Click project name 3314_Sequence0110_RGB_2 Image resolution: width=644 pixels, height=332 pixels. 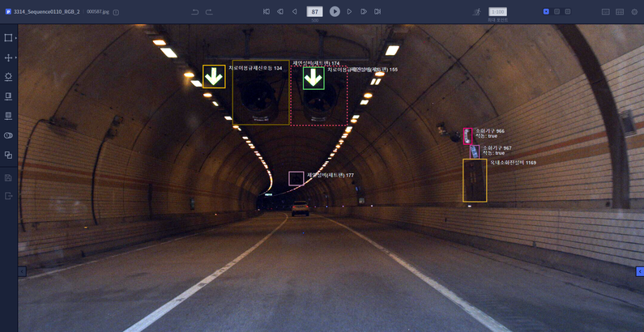[x=47, y=12]
